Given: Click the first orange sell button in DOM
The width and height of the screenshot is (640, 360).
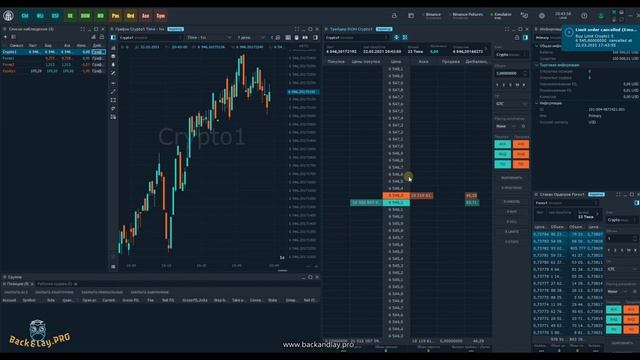Looking at the screenshot, I should click(x=520, y=144).
